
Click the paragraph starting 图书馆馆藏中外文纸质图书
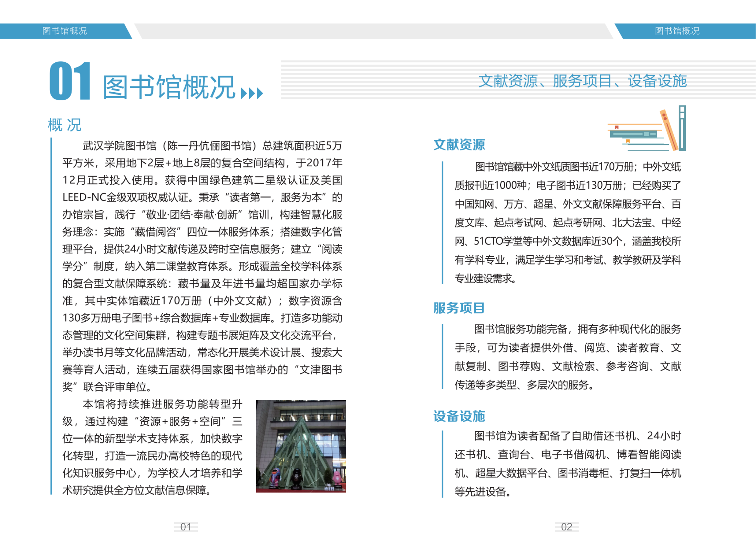point(567,222)
